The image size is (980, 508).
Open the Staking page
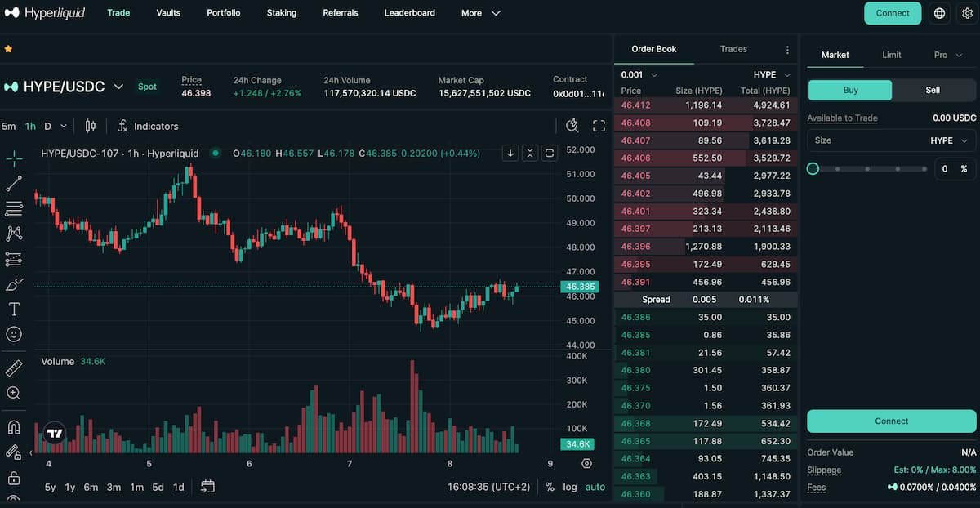click(281, 13)
